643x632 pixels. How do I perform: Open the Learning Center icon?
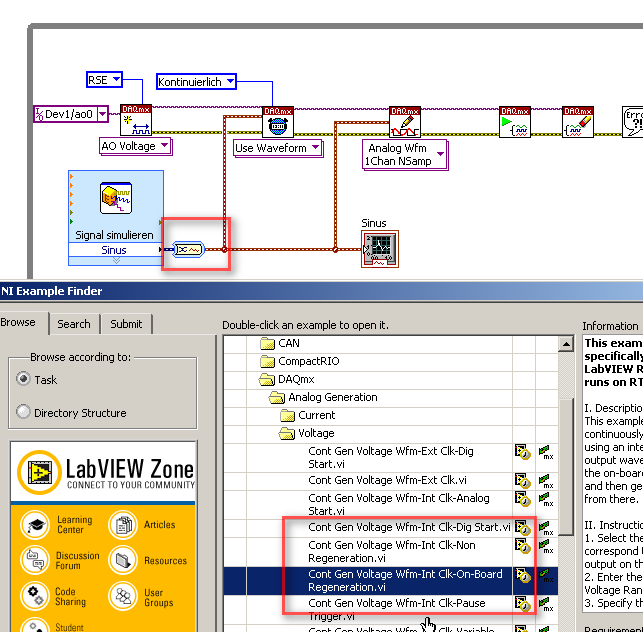36,525
